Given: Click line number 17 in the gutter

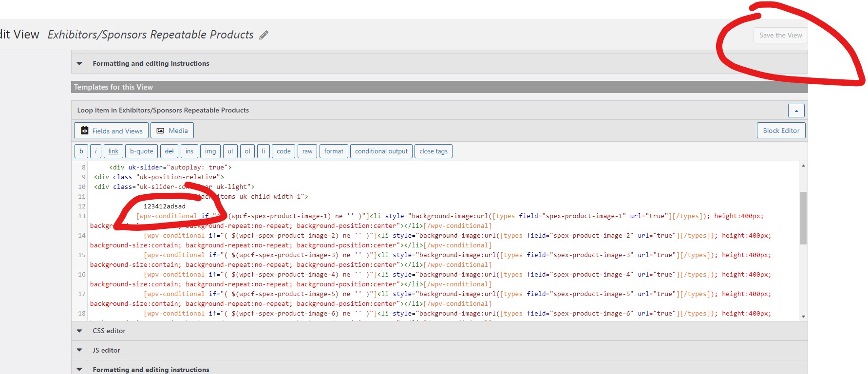Looking at the screenshot, I should click(81, 294).
